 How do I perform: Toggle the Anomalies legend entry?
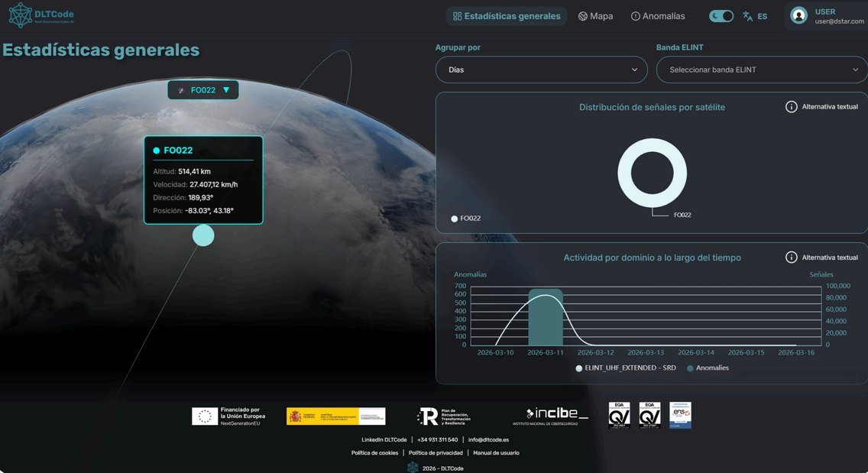coord(708,368)
